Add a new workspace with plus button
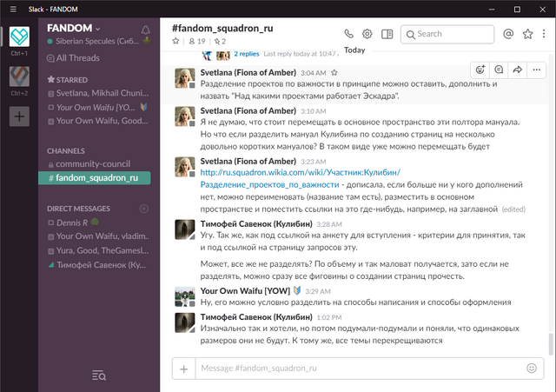 coord(19,116)
